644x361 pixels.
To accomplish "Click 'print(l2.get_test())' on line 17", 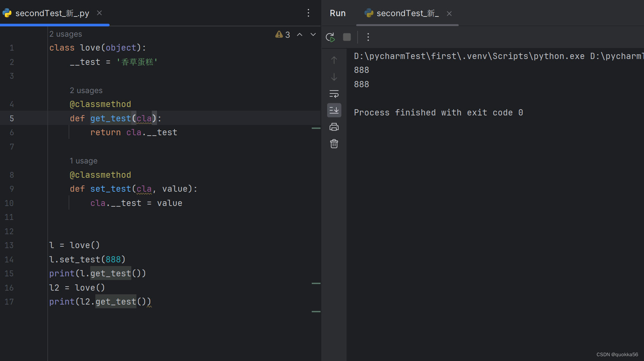I will (x=100, y=302).
